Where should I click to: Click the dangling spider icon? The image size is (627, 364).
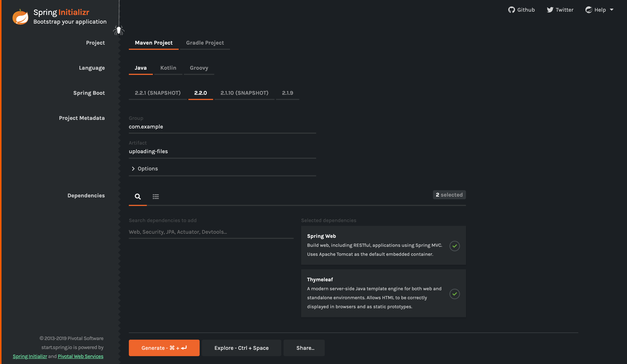coord(119,30)
